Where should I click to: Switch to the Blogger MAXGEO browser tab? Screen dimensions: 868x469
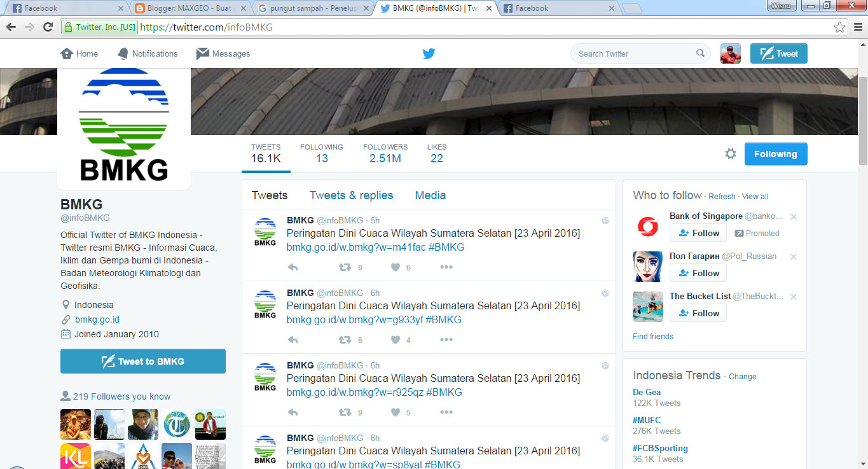190,8
